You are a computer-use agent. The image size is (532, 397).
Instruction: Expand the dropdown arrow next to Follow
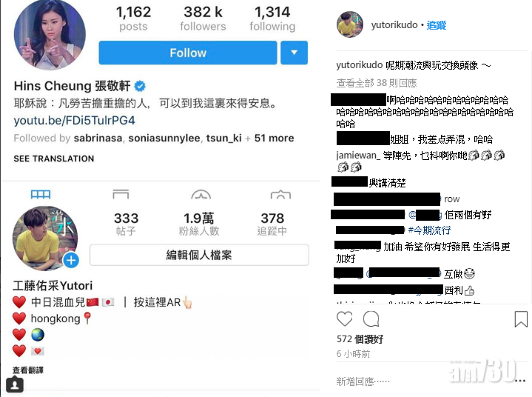coord(294,53)
